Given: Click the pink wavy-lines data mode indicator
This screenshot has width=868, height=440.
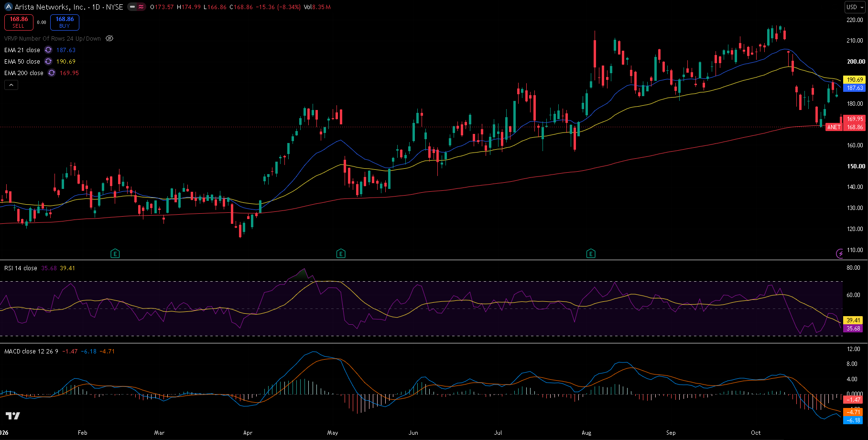Looking at the screenshot, I should click(x=141, y=7).
